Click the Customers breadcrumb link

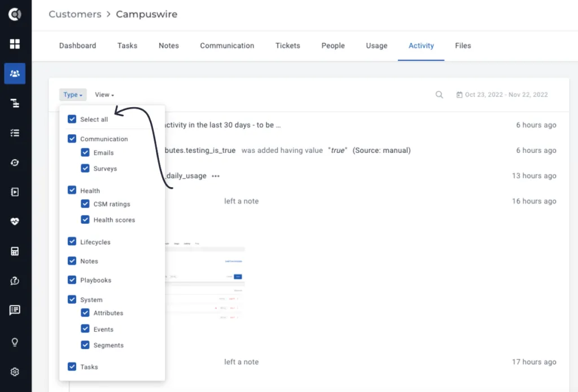[75, 14]
